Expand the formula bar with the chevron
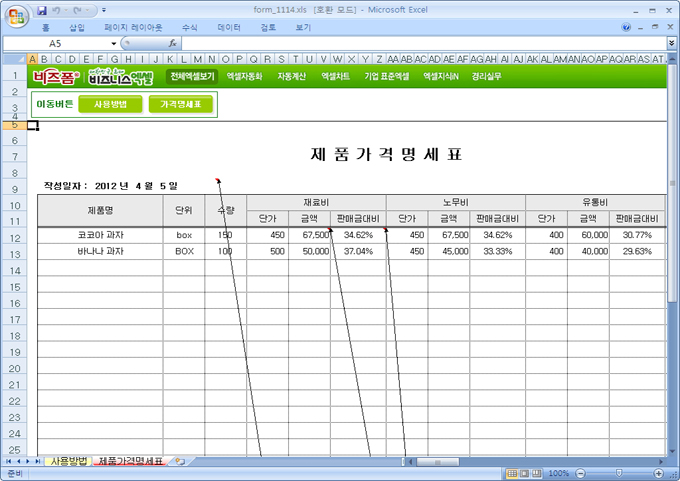 click(672, 44)
